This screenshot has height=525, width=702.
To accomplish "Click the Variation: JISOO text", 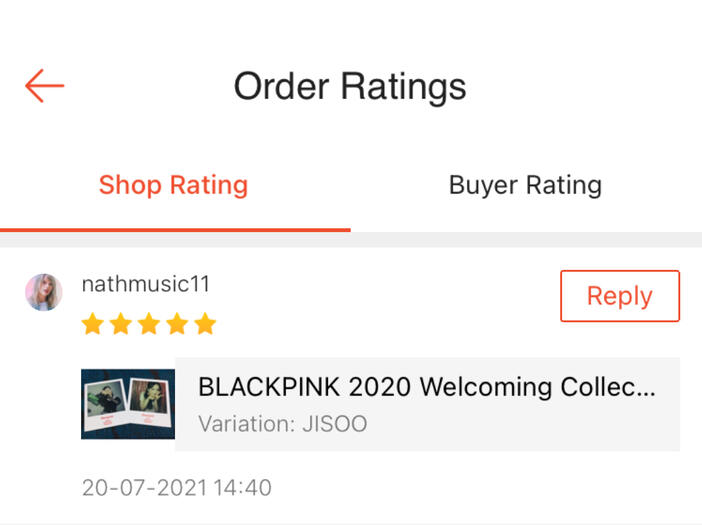I will [x=283, y=423].
